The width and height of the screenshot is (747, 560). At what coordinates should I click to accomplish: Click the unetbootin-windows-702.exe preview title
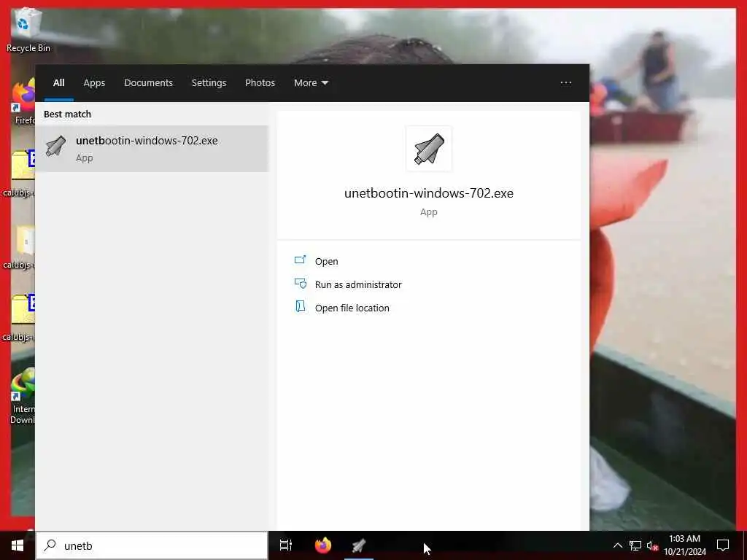tap(429, 193)
